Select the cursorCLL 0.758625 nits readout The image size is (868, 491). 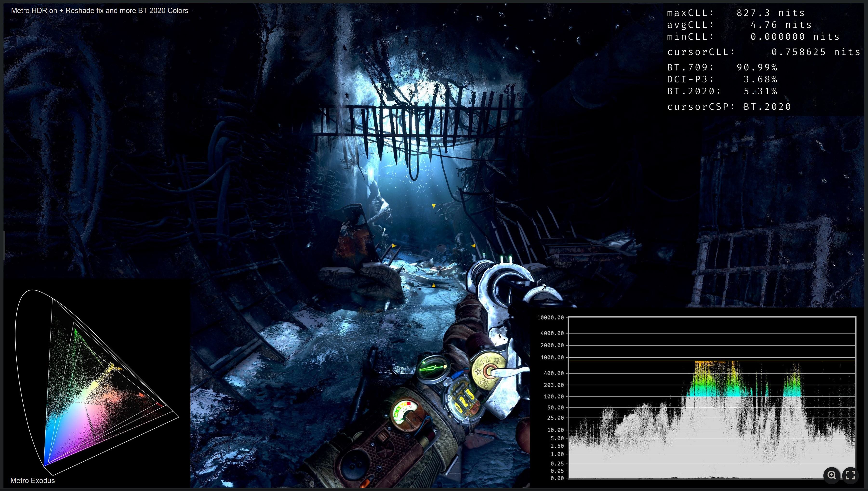[x=763, y=52]
